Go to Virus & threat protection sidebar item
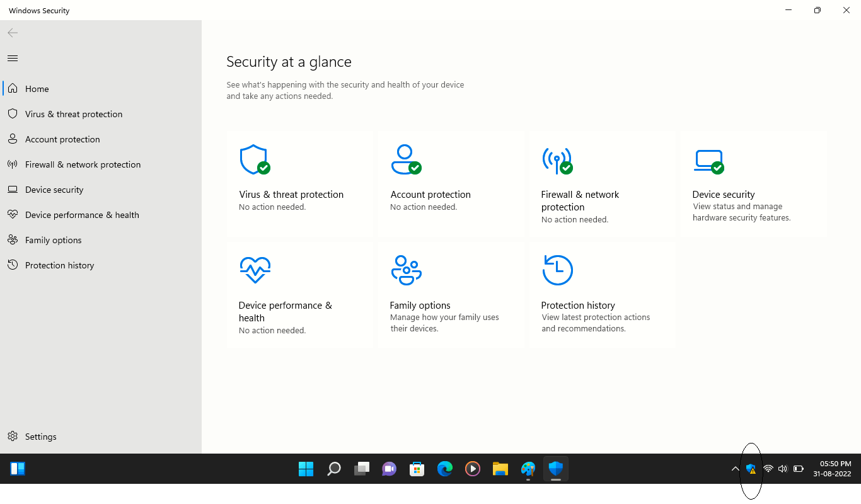The image size is (861, 504). point(101,114)
